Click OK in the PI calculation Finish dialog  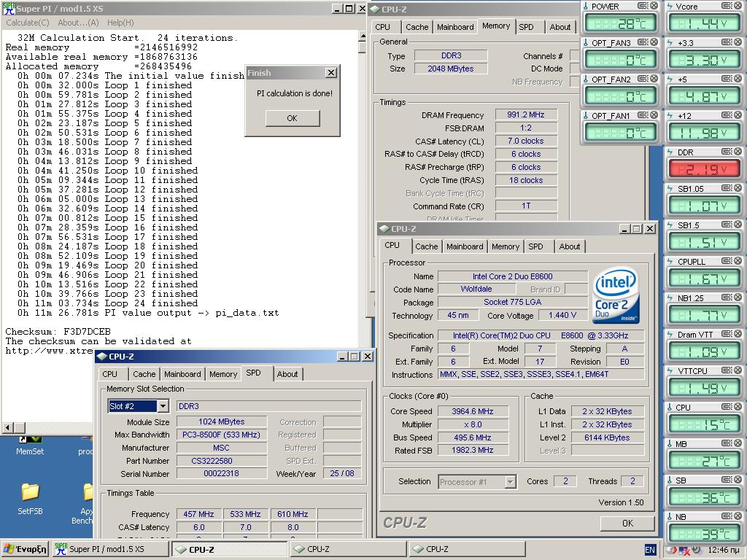pyautogui.click(x=292, y=118)
